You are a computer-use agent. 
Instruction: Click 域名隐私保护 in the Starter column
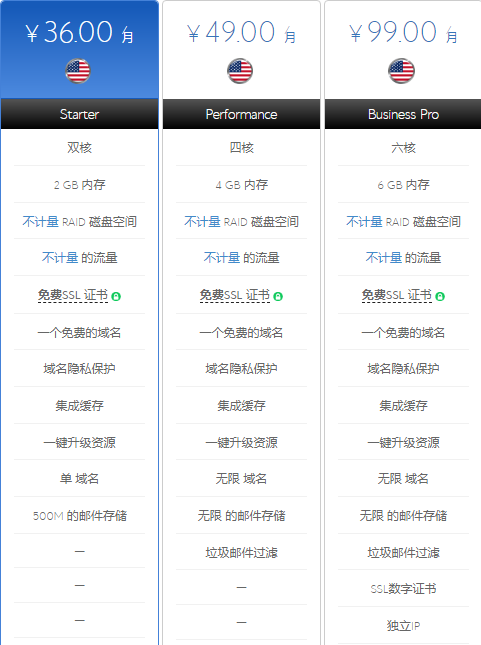click(79, 369)
